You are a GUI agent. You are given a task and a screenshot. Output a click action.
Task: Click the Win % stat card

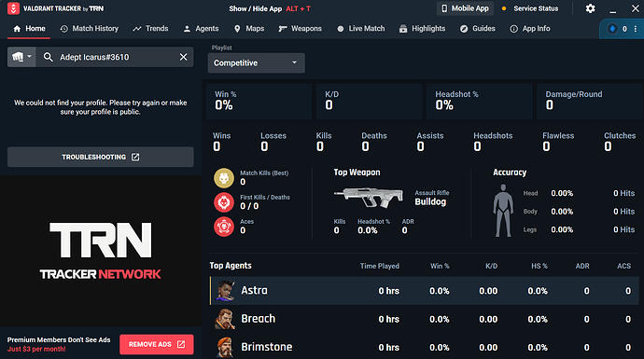pos(259,102)
